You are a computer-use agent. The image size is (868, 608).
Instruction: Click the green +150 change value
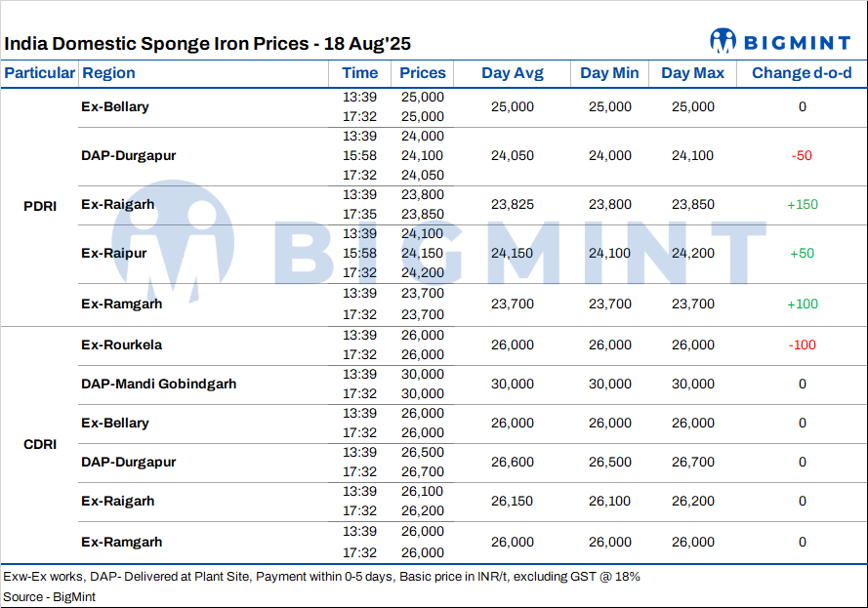coord(803,204)
